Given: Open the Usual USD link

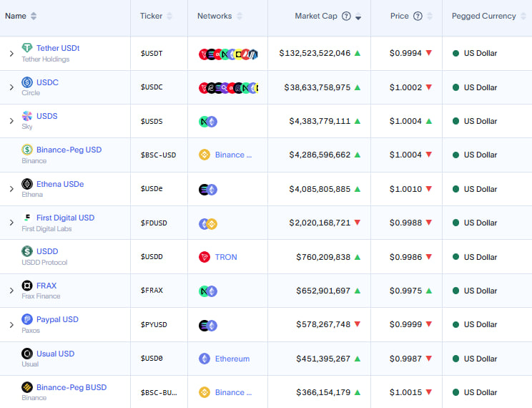Looking at the screenshot, I should 55,354.
